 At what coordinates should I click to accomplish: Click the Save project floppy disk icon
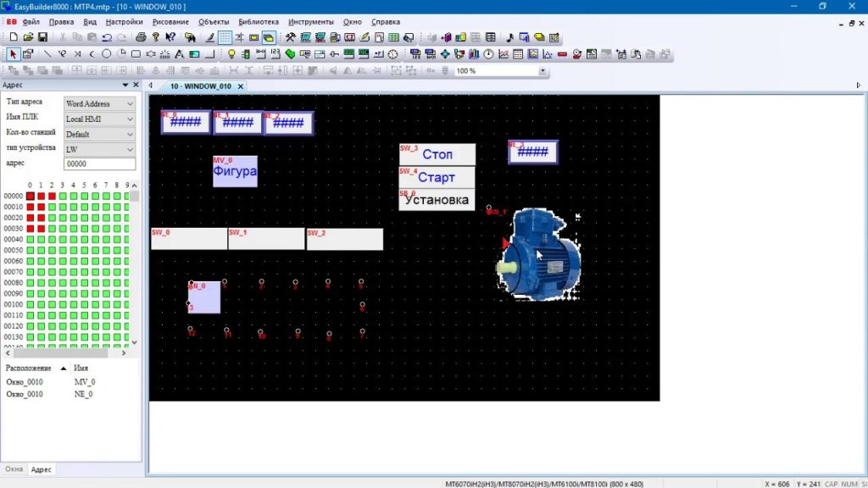coord(42,37)
